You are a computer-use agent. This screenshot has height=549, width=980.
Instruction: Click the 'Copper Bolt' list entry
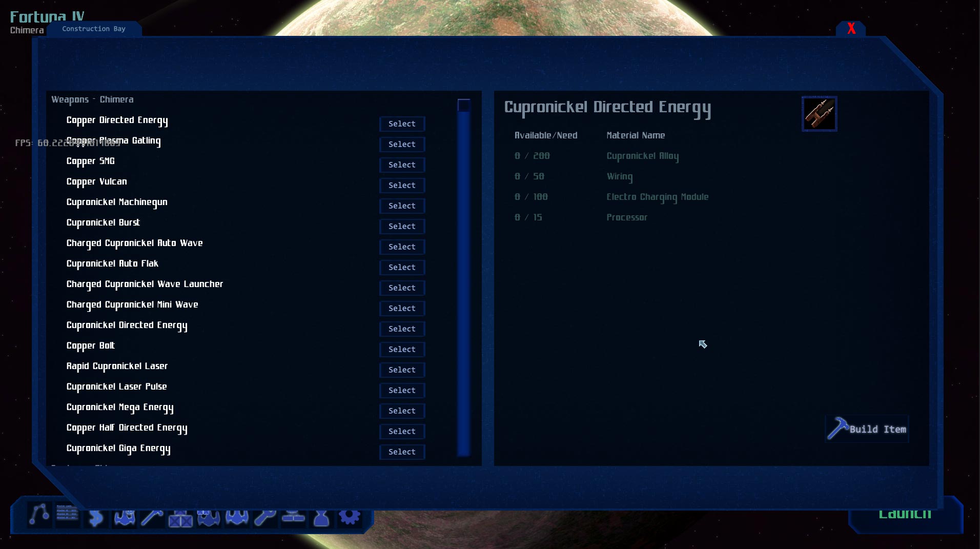[x=91, y=346]
